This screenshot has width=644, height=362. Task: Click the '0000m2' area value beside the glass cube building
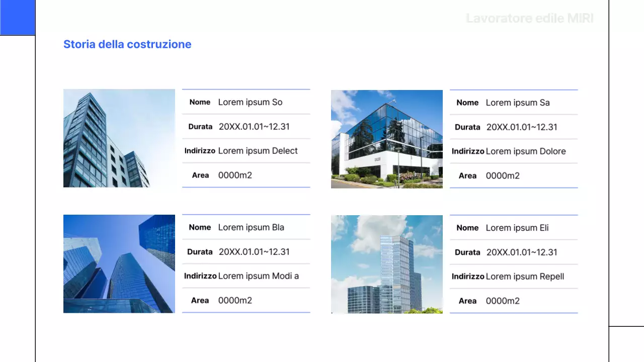pyautogui.click(x=503, y=175)
